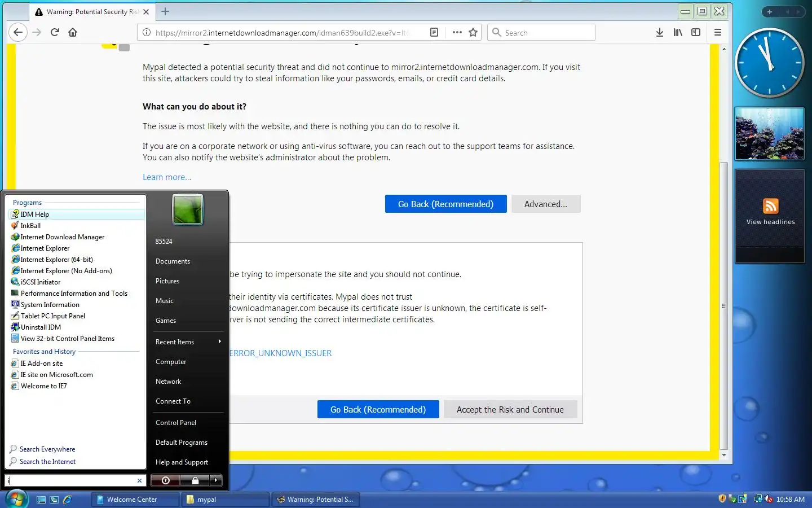
Task: Click the browser Forward arrow button
Action: 37,32
